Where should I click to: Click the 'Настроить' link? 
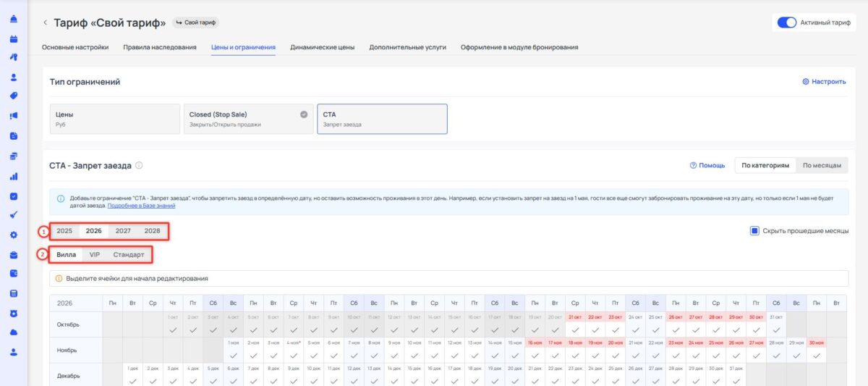829,82
